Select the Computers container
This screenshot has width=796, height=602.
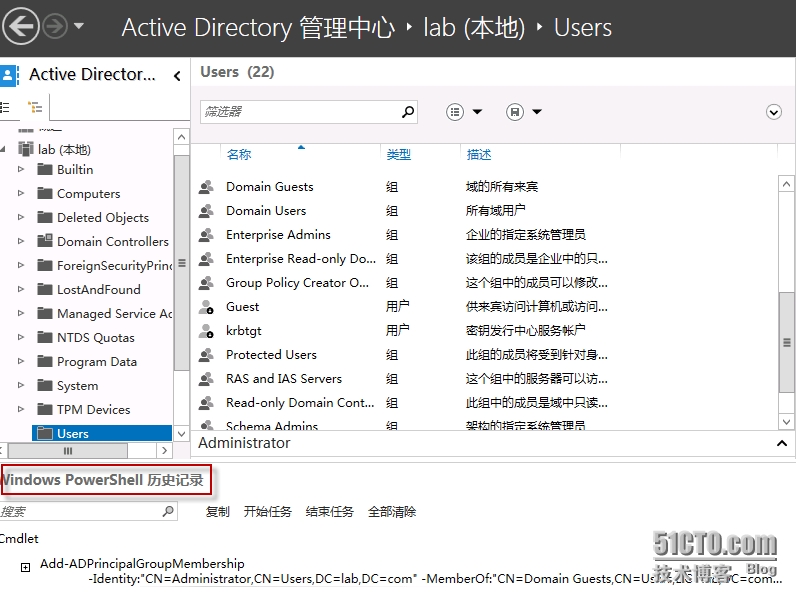[x=89, y=193]
